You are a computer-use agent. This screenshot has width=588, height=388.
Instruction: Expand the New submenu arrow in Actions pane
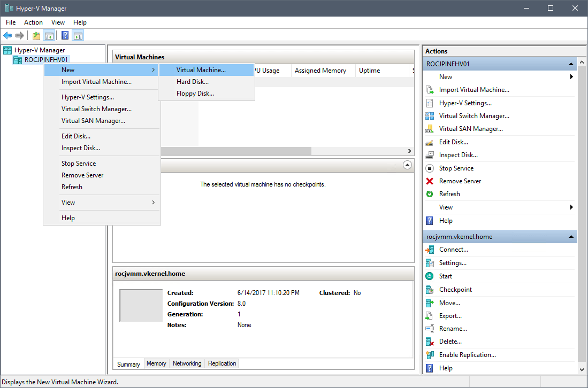tap(571, 77)
